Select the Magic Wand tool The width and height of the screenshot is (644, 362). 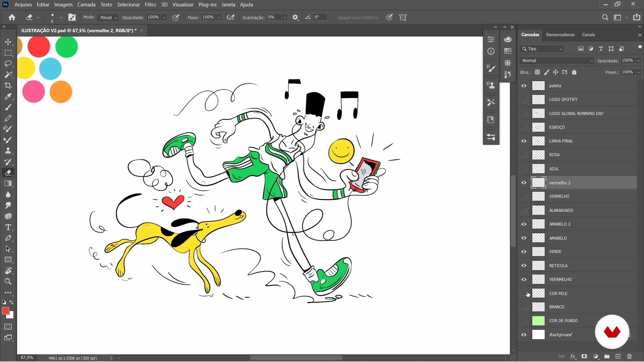click(8, 74)
